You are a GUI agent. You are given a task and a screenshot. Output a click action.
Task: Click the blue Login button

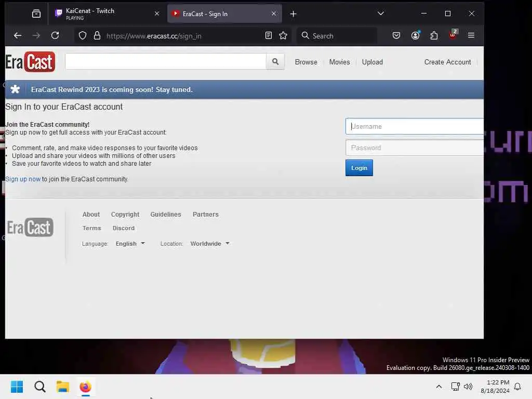pos(359,168)
